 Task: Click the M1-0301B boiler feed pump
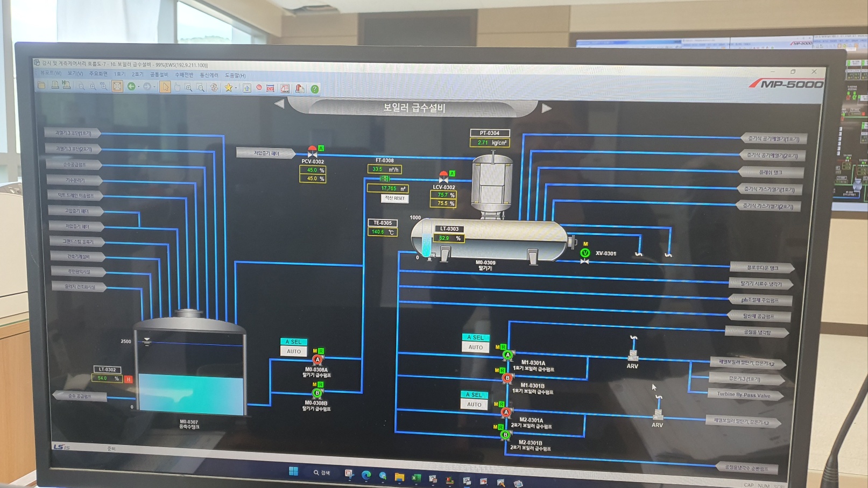pyautogui.click(x=507, y=378)
